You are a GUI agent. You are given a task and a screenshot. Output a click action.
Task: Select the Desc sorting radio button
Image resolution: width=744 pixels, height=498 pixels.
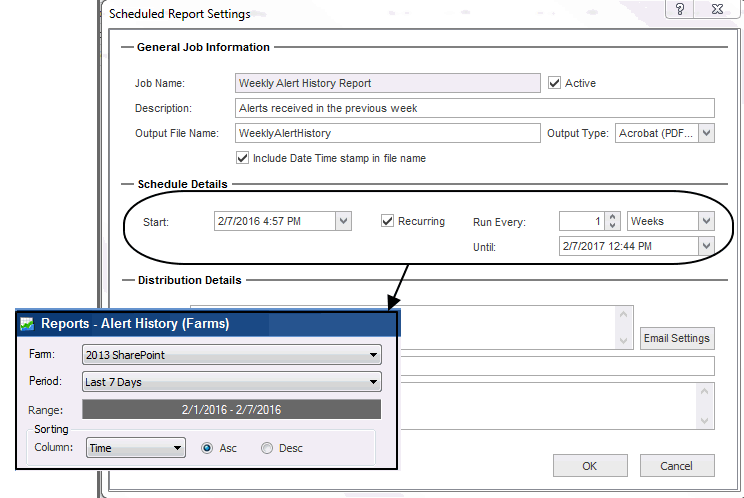point(267,448)
